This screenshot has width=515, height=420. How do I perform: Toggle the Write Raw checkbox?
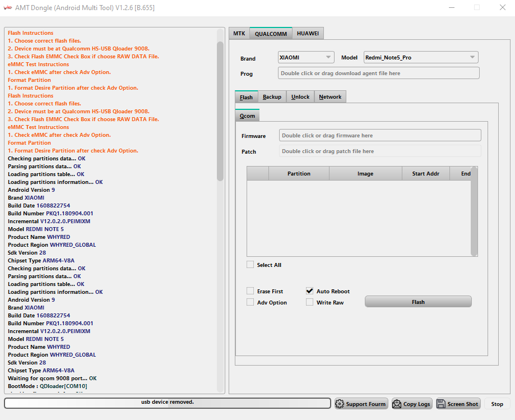click(x=310, y=302)
